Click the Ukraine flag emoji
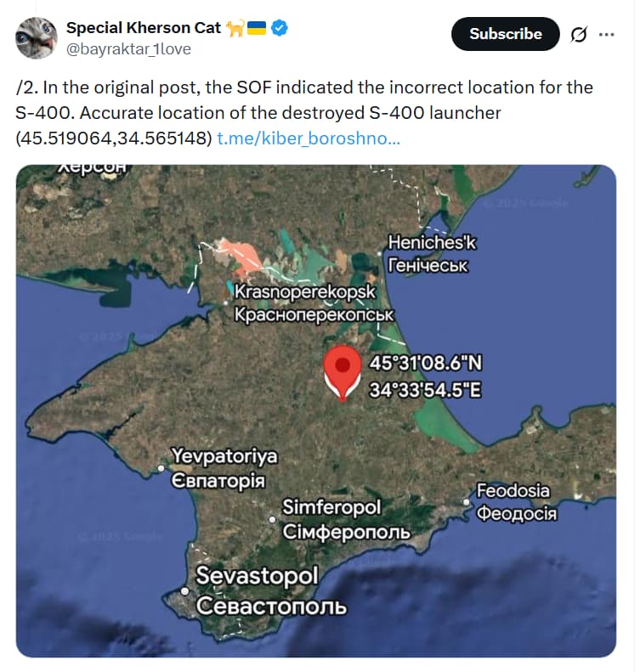Viewport: 640px width, 672px height. [258, 28]
